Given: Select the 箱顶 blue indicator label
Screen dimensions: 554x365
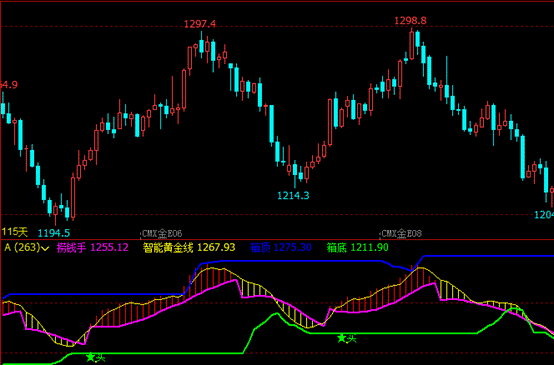Looking at the screenshot, I should [260, 248].
